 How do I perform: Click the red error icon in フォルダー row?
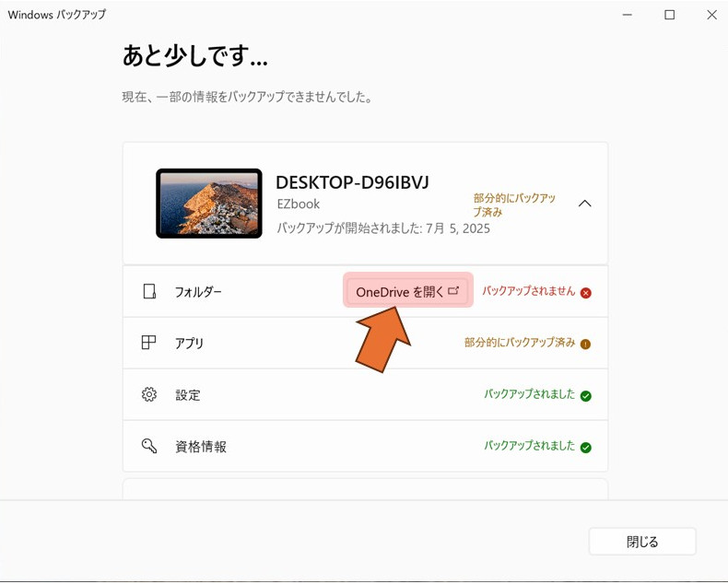(x=585, y=293)
